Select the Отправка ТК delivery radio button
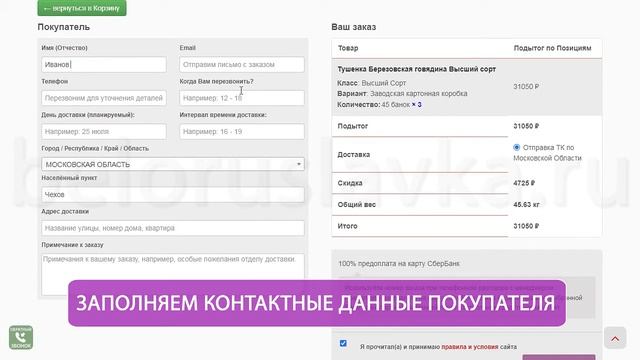The width and height of the screenshot is (640, 360). coord(517,147)
